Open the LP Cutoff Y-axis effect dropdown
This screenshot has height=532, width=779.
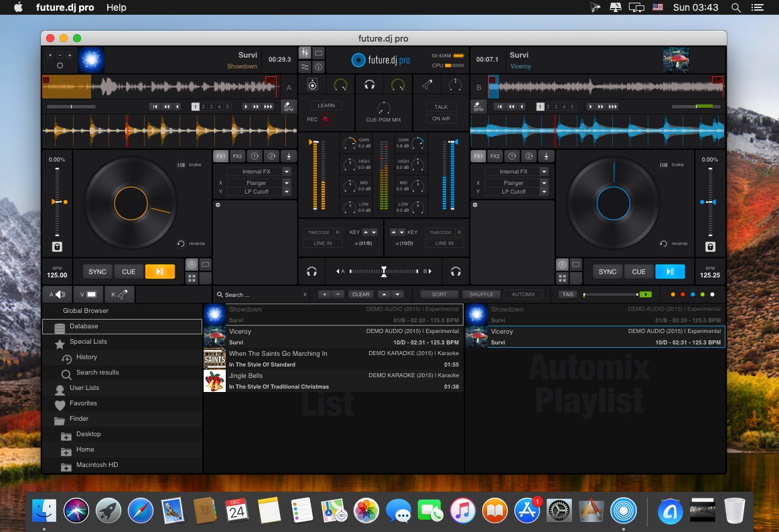coord(257,192)
